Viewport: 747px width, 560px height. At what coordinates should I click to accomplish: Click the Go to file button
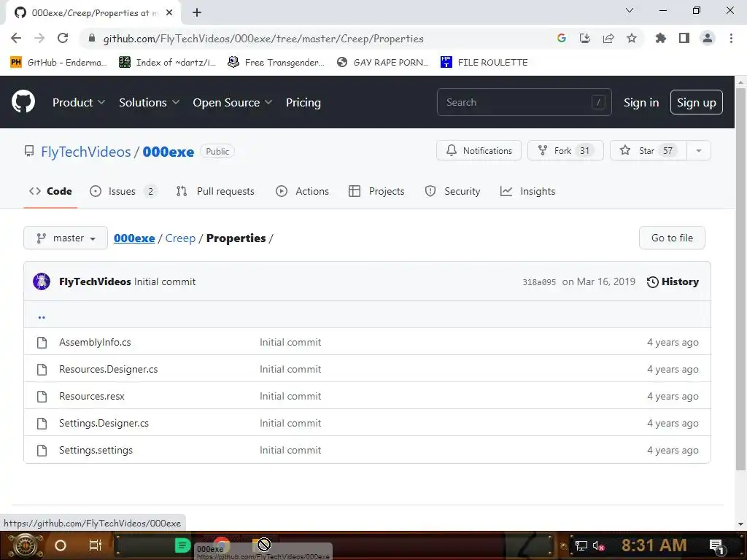672,238
